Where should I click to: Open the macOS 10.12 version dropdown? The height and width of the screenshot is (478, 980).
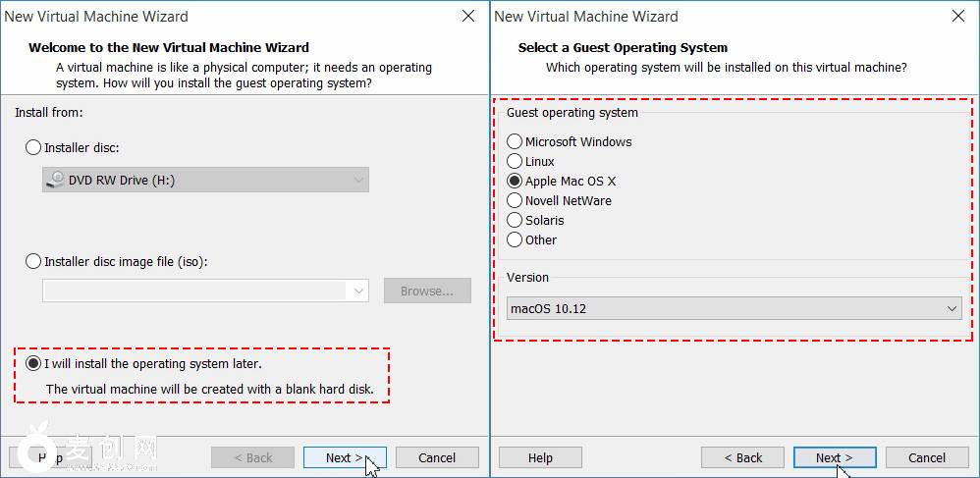click(x=733, y=309)
